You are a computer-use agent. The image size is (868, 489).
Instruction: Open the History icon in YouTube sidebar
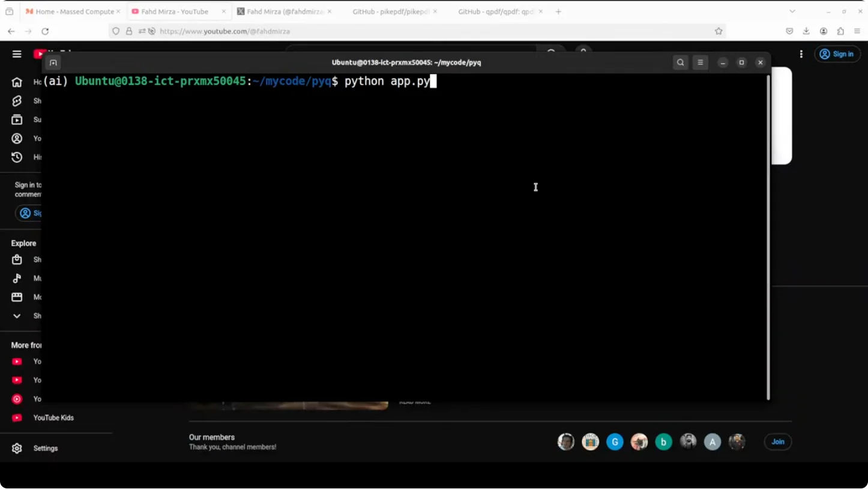point(17,157)
